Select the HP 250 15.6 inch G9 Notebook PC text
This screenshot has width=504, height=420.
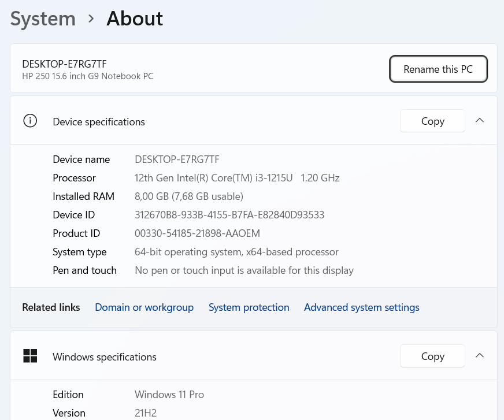coord(87,76)
